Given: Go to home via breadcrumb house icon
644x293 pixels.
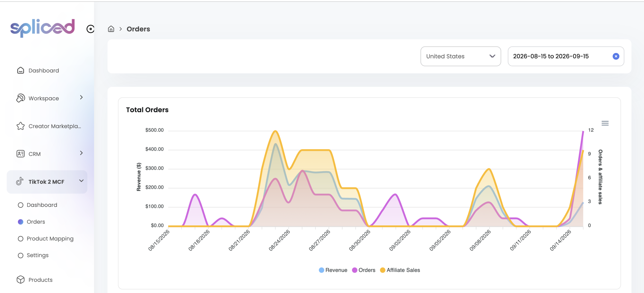Looking at the screenshot, I should pos(111,29).
